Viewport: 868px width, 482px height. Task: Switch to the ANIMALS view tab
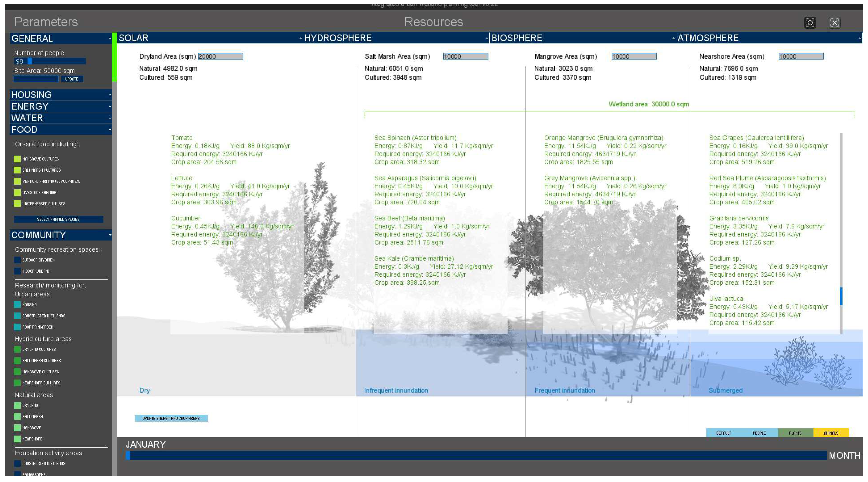coord(831,433)
